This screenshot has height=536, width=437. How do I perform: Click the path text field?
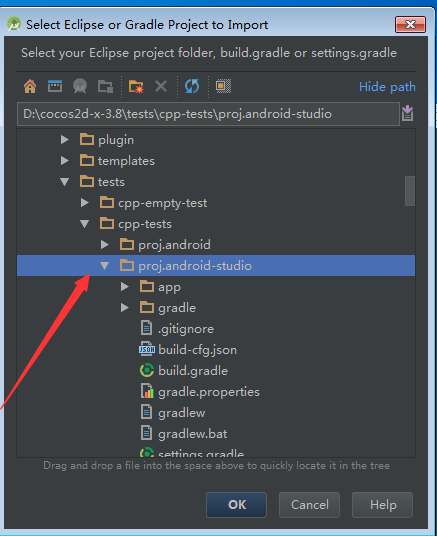(208, 113)
